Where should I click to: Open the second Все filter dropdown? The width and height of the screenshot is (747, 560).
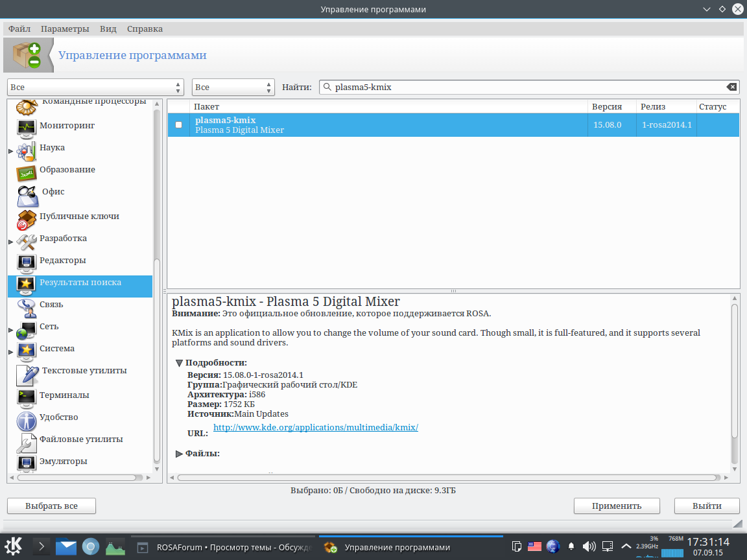tap(233, 87)
